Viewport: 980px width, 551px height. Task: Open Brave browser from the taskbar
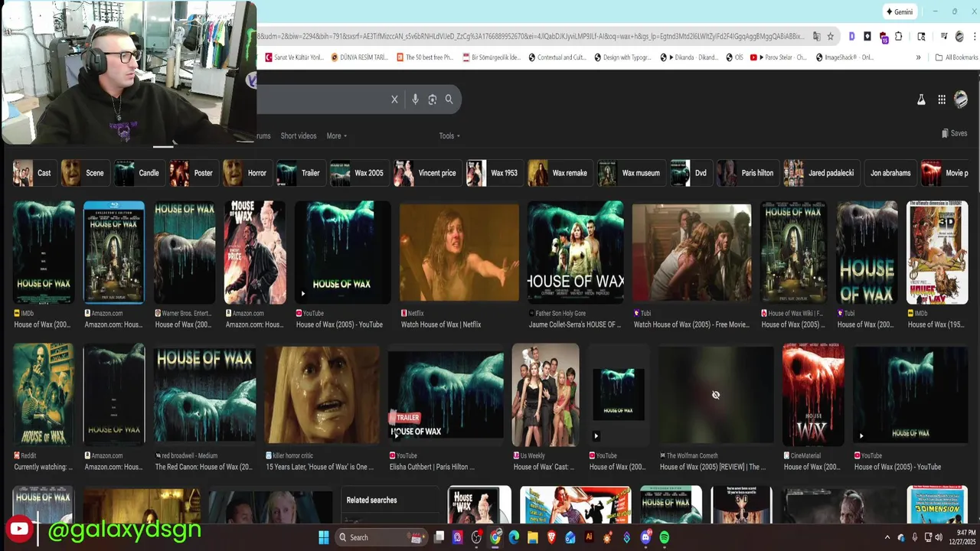(551, 537)
